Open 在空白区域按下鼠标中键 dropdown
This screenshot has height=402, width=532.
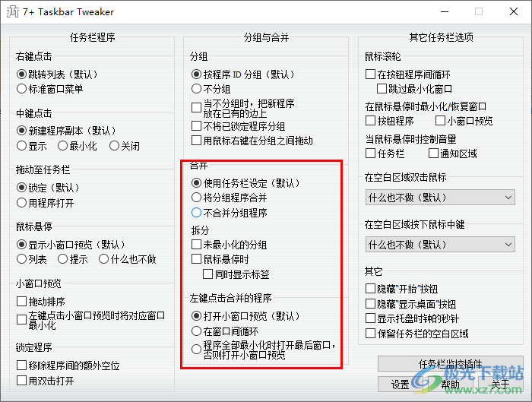[x=440, y=245]
